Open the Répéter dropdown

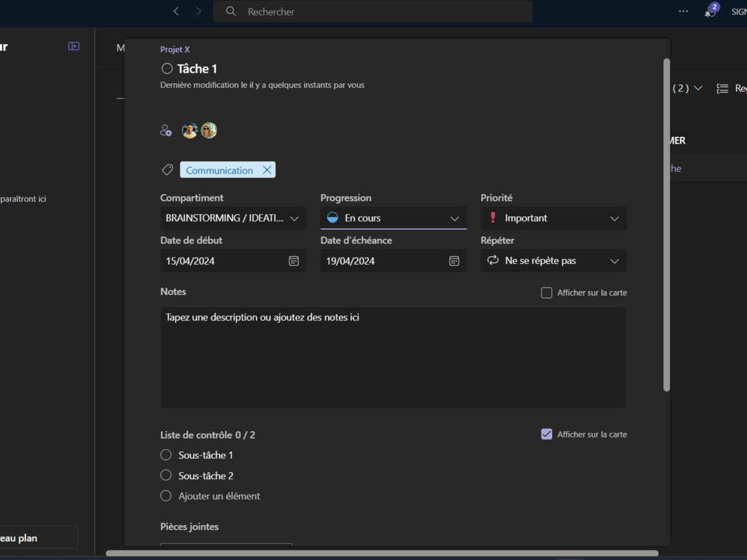553,261
